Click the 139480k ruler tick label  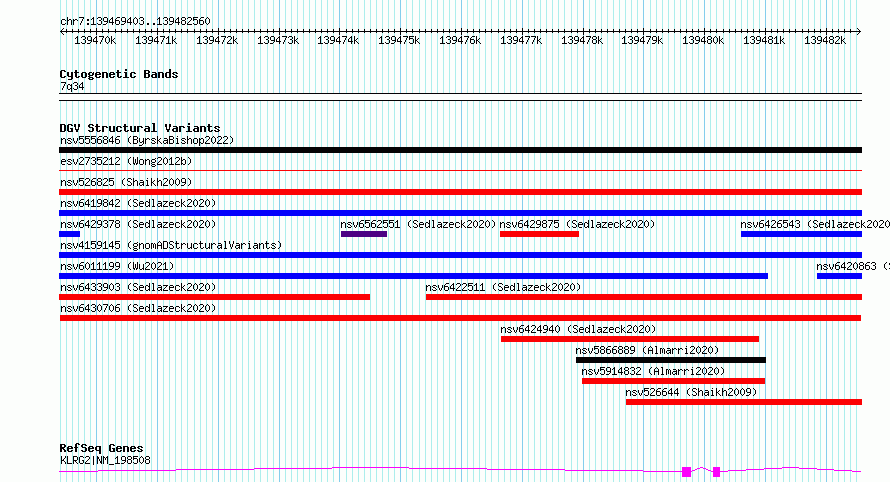[703, 40]
